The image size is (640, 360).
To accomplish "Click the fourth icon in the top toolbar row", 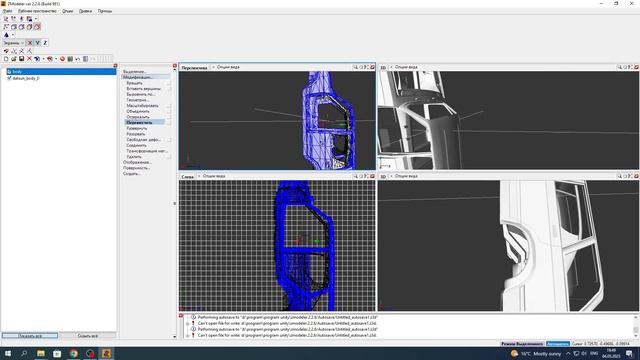I will (x=29, y=19).
